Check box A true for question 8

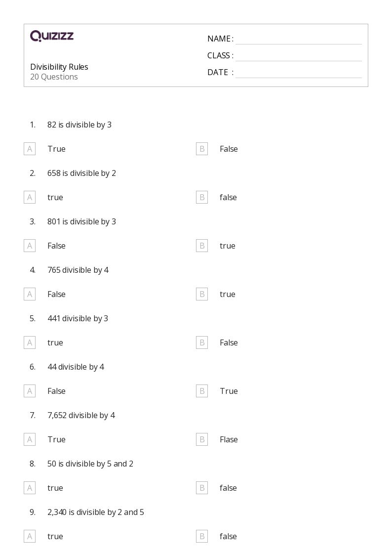click(30, 488)
